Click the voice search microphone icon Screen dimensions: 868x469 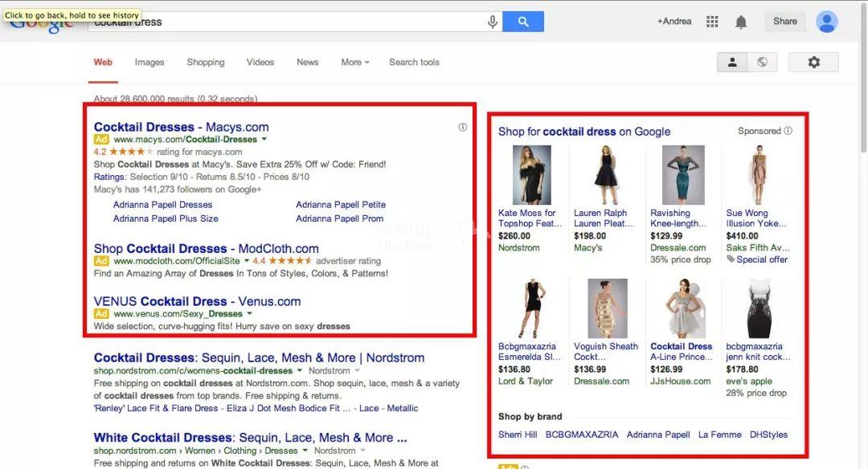click(x=492, y=22)
